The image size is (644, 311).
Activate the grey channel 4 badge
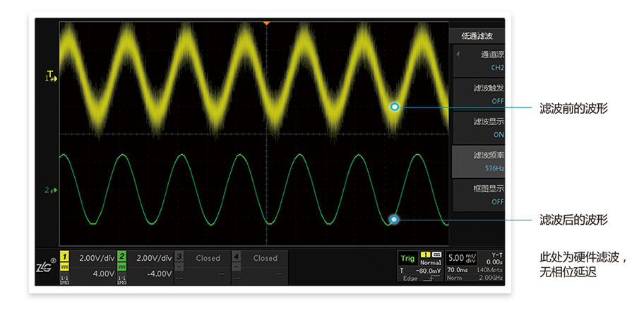[x=236, y=257]
